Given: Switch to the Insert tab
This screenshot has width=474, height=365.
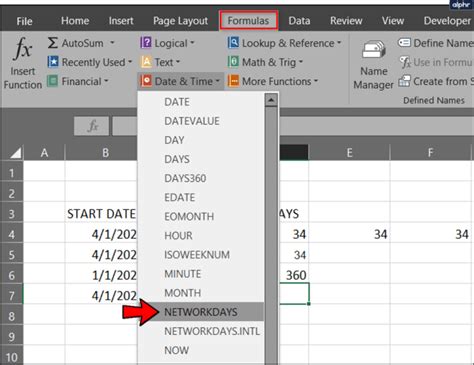Looking at the screenshot, I should click(x=121, y=21).
